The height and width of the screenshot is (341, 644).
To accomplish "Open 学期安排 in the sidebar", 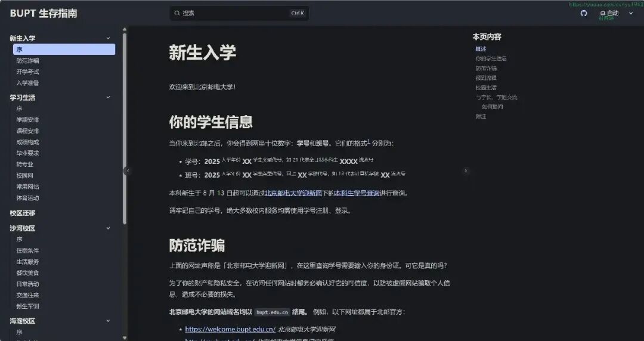I will click(x=27, y=120).
